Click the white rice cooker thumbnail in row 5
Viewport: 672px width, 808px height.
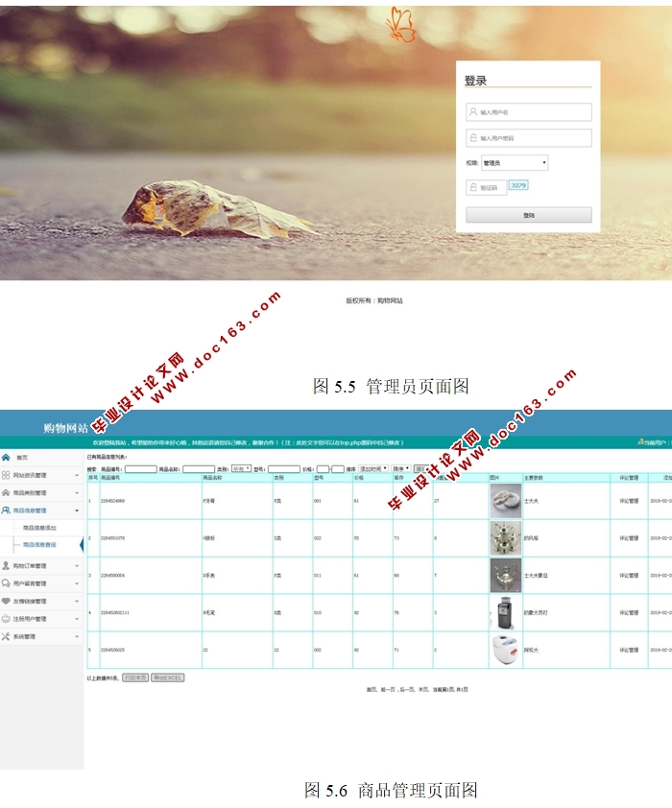[x=506, y=650]
